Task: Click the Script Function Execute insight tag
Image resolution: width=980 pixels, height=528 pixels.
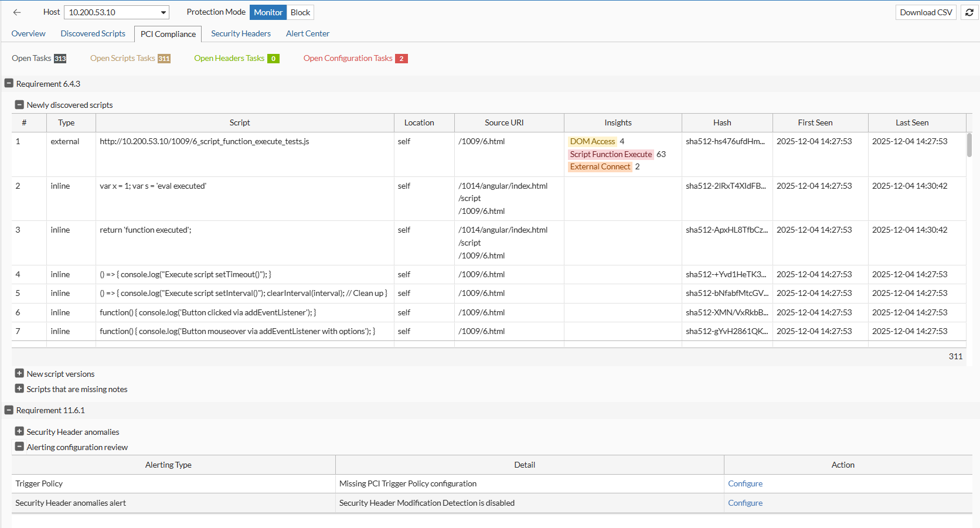Action: pyautogui.click(x=611, y=154)
